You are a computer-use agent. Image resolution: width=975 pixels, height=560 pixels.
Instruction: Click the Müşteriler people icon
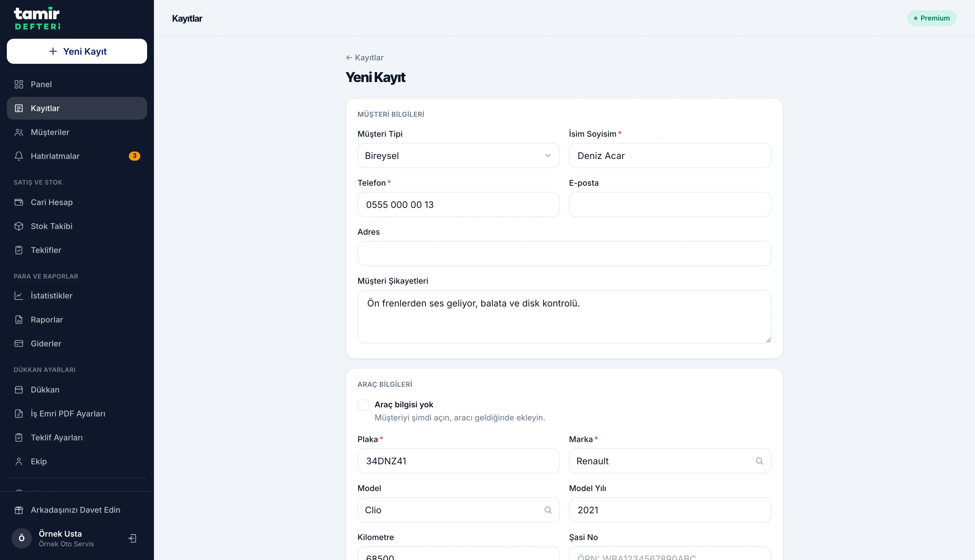click(19, 132)
